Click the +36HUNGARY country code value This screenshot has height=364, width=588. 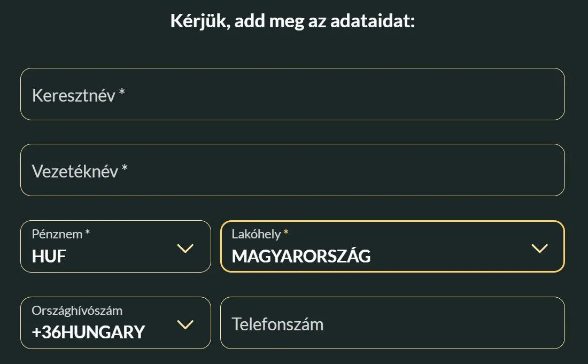pyautogui.click(x=88, y=332)
